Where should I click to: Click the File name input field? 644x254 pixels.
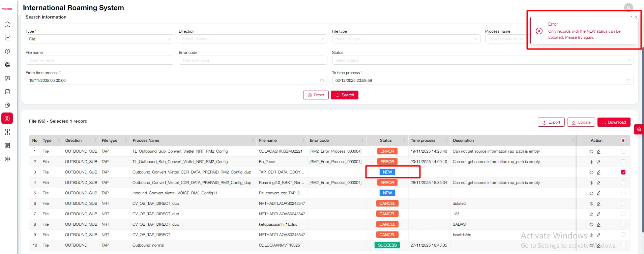(100, 60)
